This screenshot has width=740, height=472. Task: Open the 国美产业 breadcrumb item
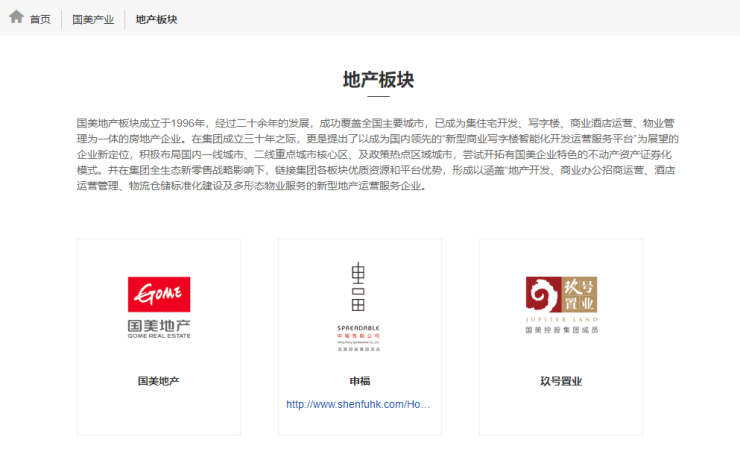click(93, 19)
